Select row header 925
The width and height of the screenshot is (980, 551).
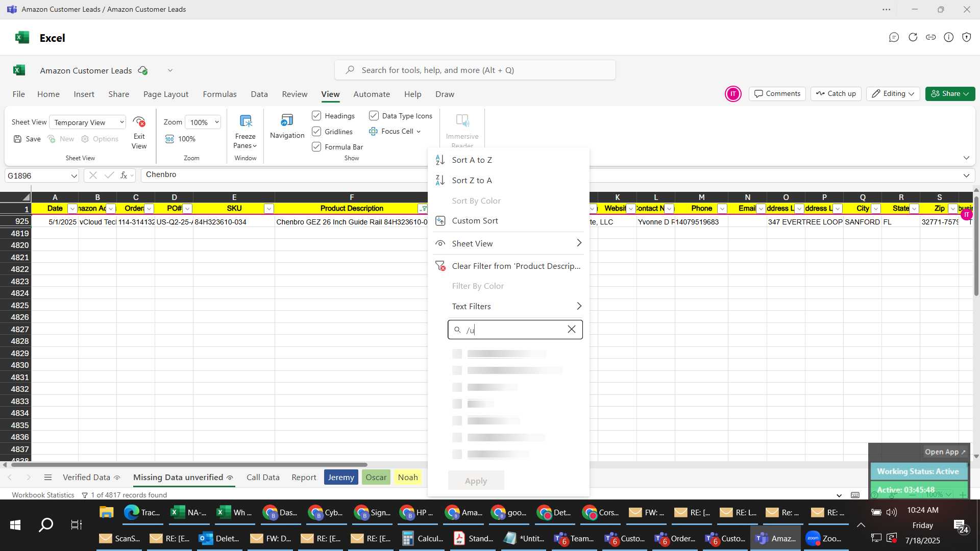click(x=16, y=221)
